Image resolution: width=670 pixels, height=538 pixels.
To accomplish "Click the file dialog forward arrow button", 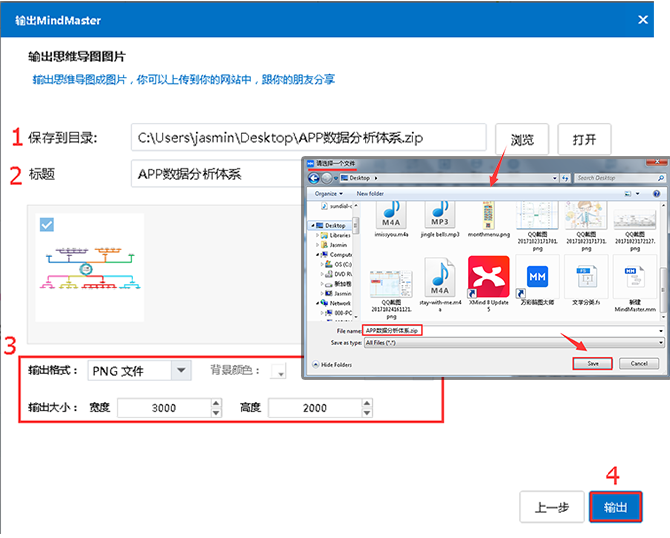I will click(x=326, y=178).
